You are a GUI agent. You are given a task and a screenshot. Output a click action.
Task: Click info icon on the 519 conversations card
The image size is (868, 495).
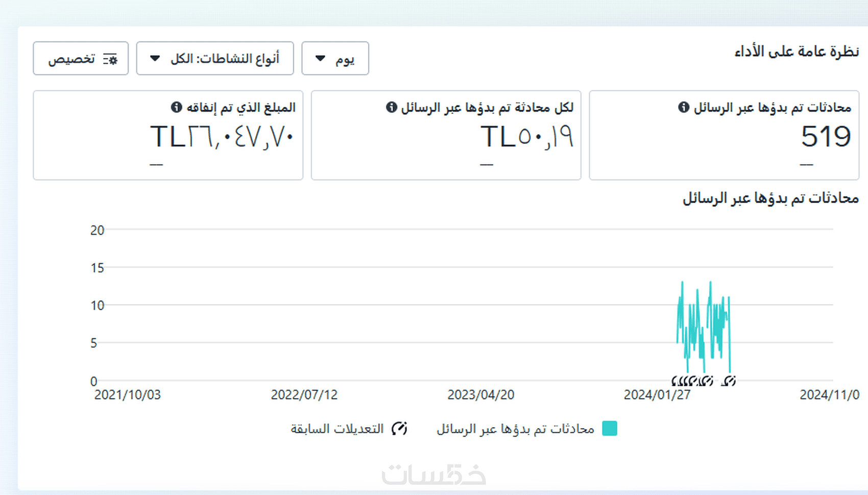pos(684,107)
